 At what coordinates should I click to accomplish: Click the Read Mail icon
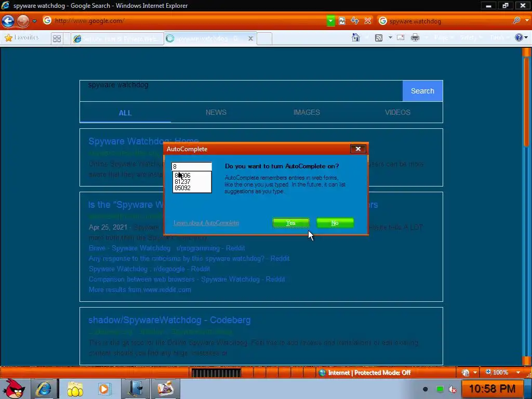tap(401, 37)
